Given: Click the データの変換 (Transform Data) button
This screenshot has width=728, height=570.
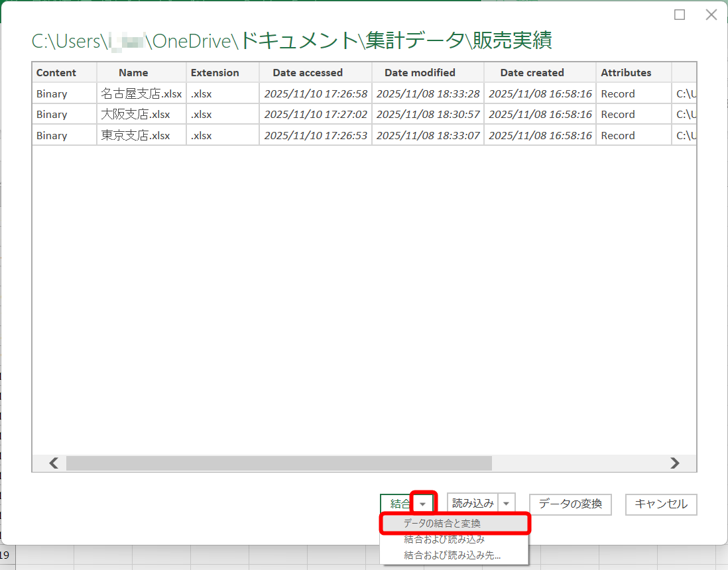Looking at the screenshot, I should [570, 504].
